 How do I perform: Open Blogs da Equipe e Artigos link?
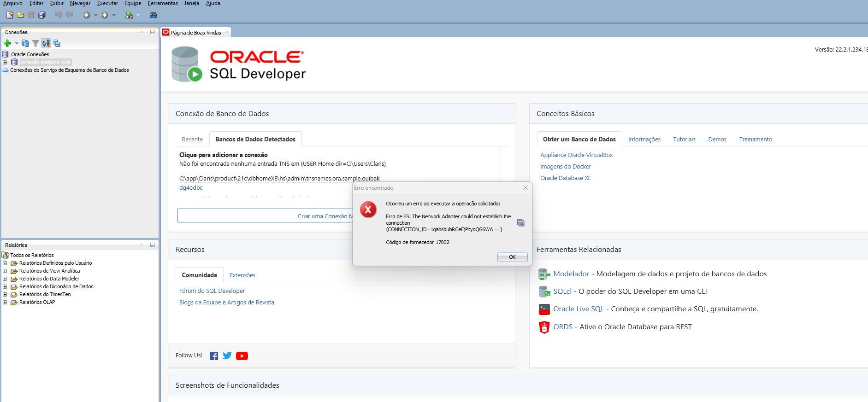click(227, 302)
